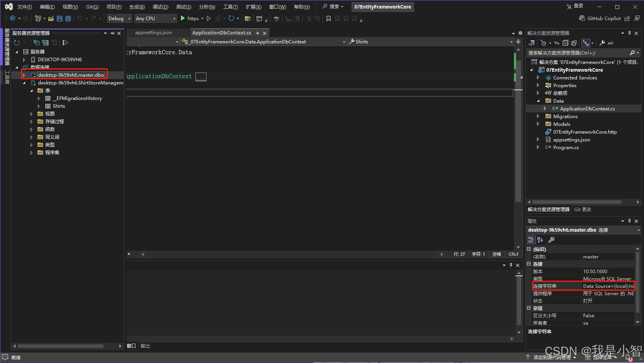Toggle pin on ApplicationDbContext.cs tab
This screenshot has width=644, height=363.
click(257, 33)
